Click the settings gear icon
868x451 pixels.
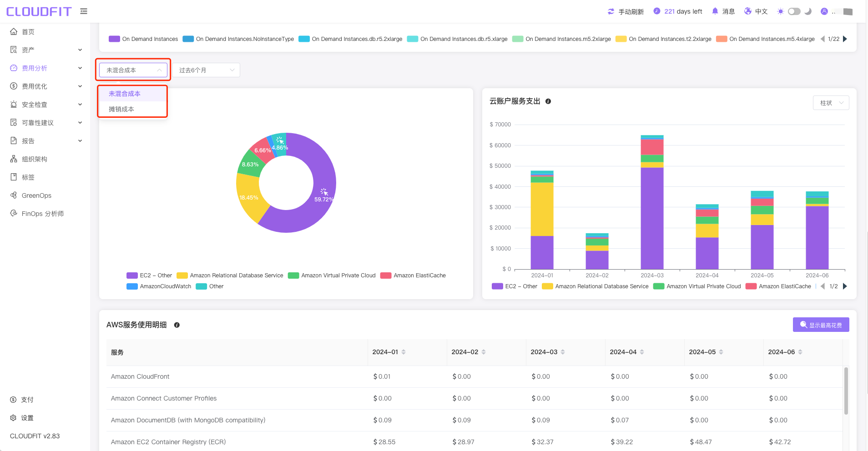pos(13,418)
